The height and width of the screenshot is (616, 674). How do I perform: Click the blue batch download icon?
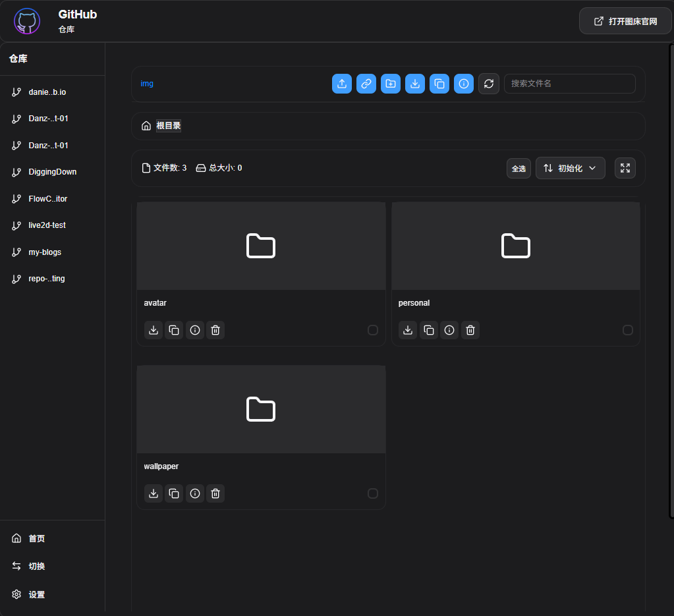point(414,84)
